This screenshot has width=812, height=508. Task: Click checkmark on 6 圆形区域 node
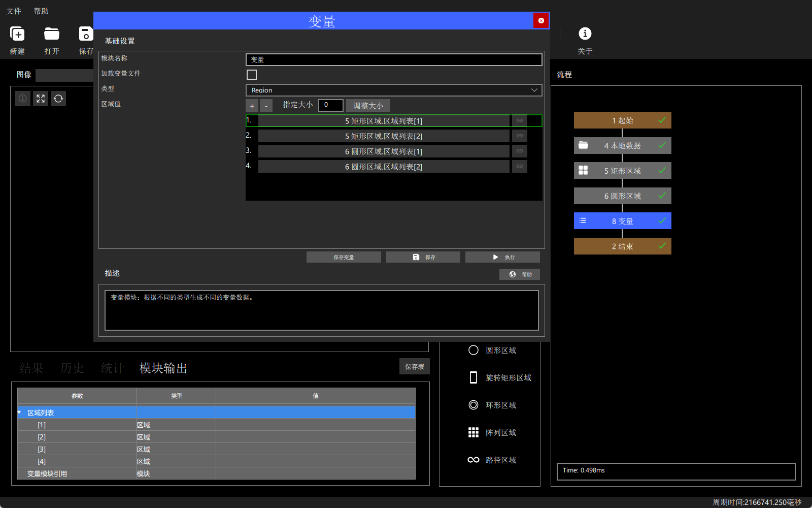click(x=662, y=195)
